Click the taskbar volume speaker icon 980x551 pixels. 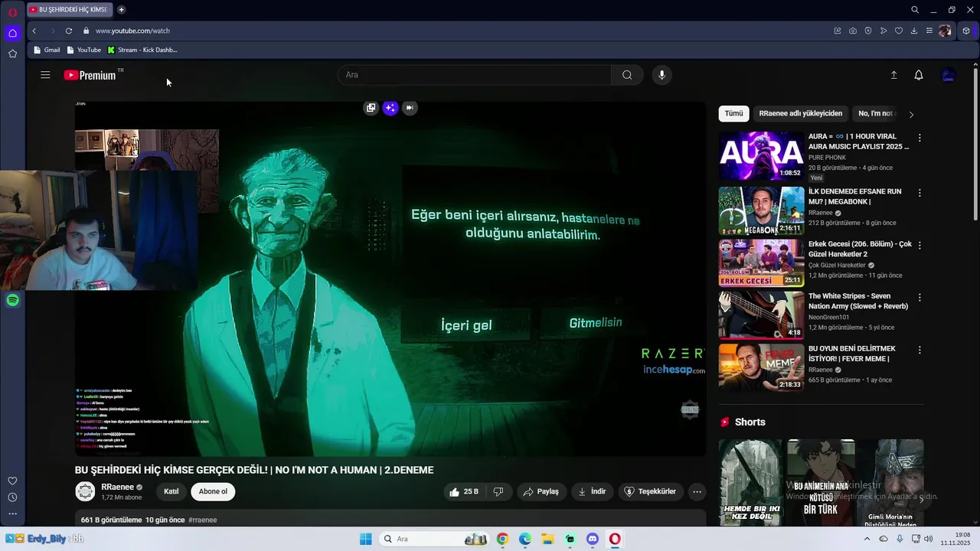coord(928,539)
